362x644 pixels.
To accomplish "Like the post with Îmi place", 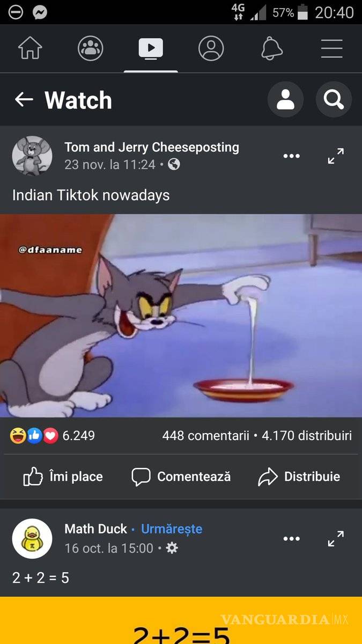I will point(63,477).
